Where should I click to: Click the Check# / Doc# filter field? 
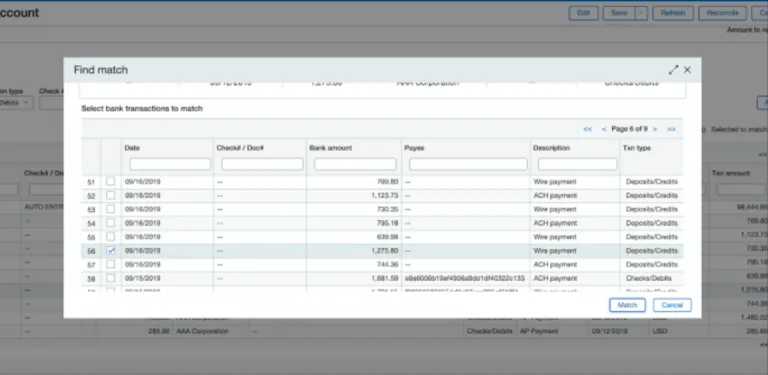pos(262,164)
